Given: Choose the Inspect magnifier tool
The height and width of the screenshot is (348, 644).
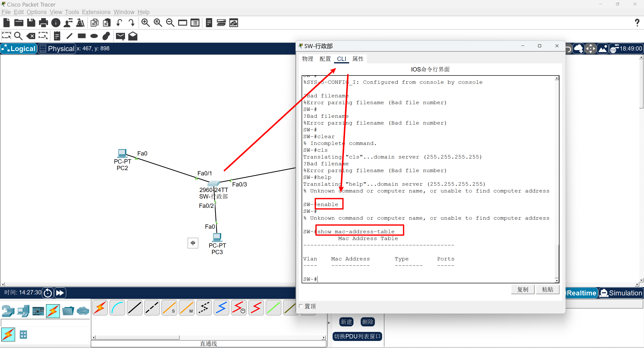Looking at the screenshot, I should [x=18, y=36].
